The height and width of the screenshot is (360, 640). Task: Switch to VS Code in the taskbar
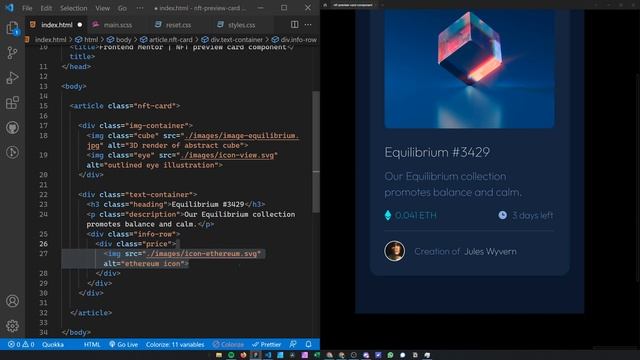(x=268, y=355)
